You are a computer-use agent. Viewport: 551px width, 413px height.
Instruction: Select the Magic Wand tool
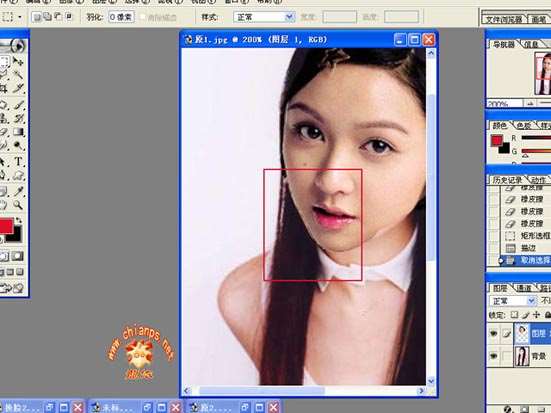[x=18, y=74]
